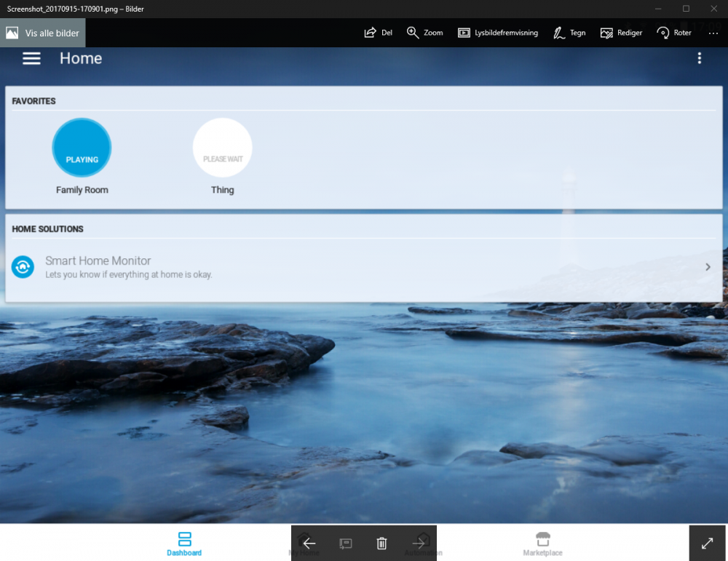Click Vis alle bilder button
728x561 pixels.
pyautogui.click(x=43, y=33)
